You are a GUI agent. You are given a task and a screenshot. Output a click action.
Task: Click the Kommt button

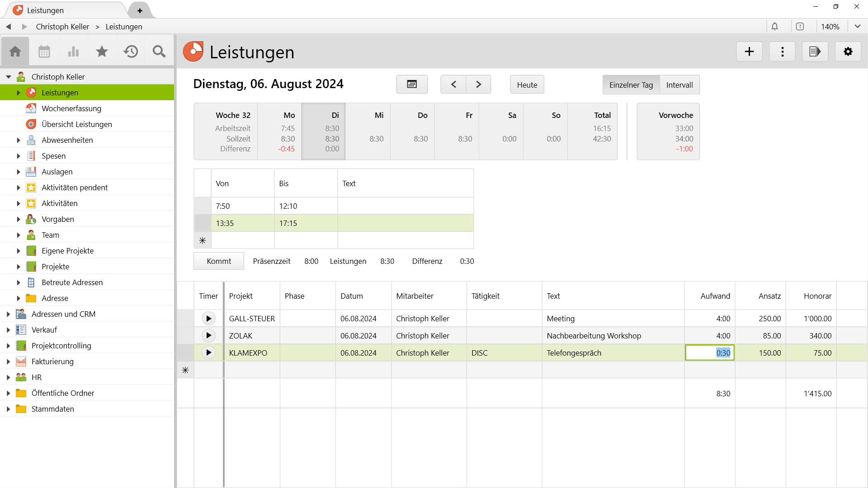pos(218,261)
